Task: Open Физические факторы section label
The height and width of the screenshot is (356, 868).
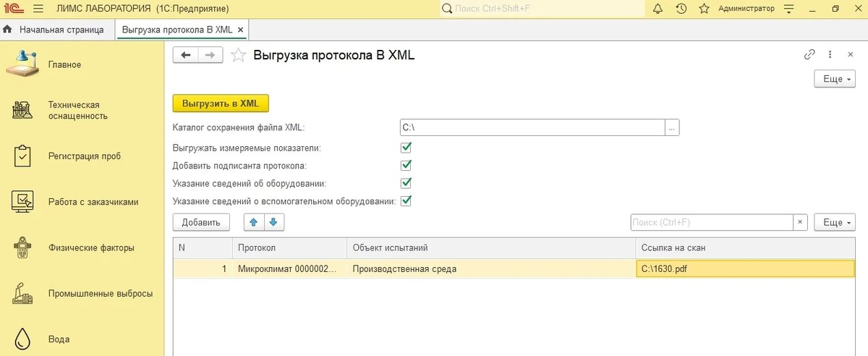Action: pos(91,247)
